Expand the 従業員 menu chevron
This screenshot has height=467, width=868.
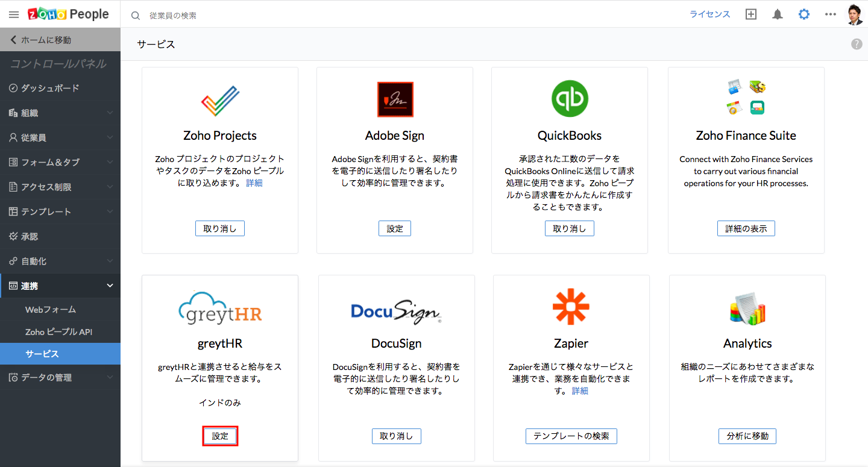pyautogui.click(x=110, y=137)
